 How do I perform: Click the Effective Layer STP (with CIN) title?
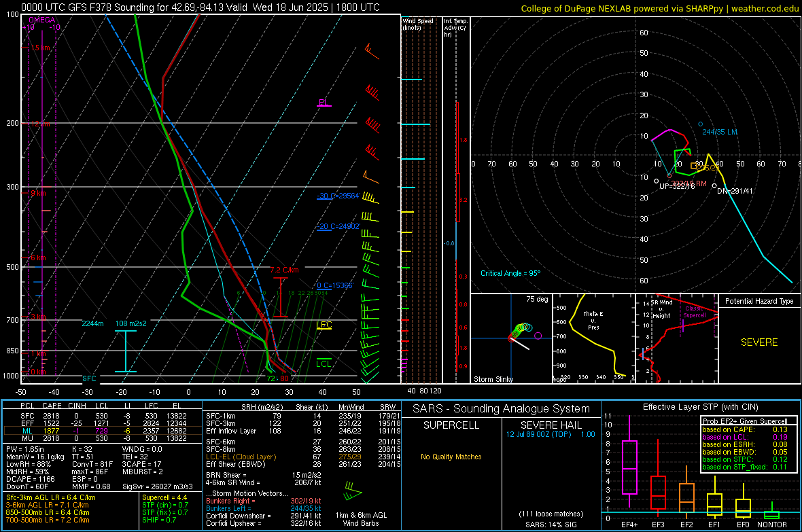[700, 407]
